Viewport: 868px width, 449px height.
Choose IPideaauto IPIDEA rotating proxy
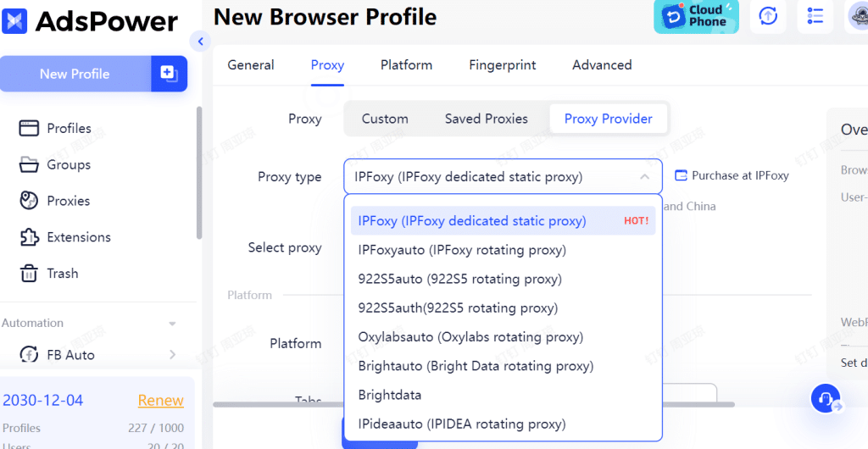coord(503,424)
